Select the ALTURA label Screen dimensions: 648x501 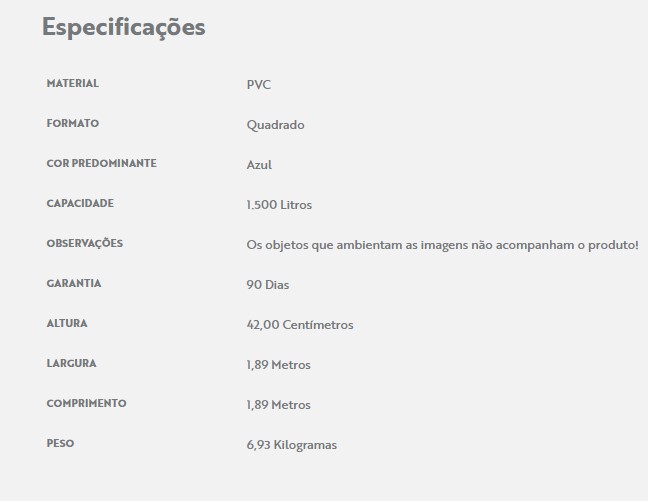pos(67,323)
